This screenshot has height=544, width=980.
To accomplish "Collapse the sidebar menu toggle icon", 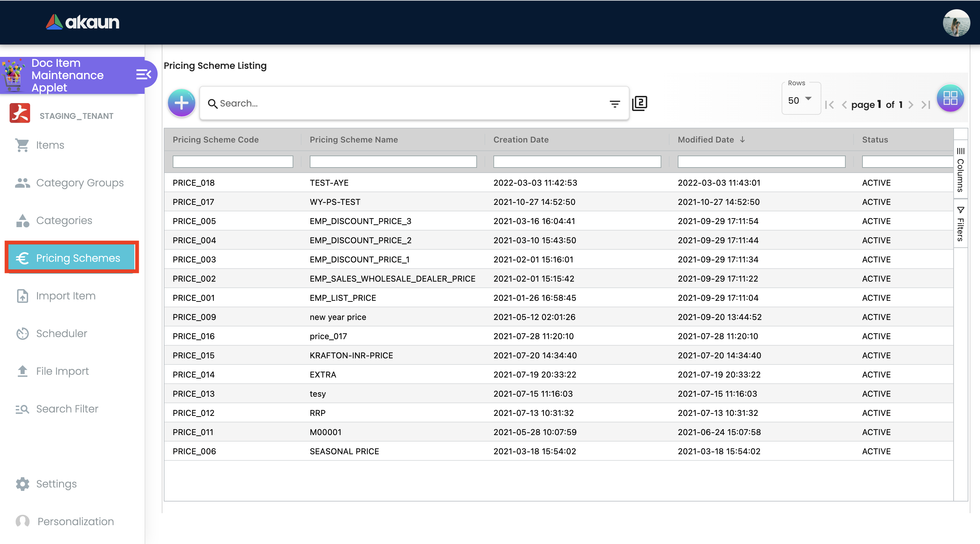I will [x=144, y=74].
